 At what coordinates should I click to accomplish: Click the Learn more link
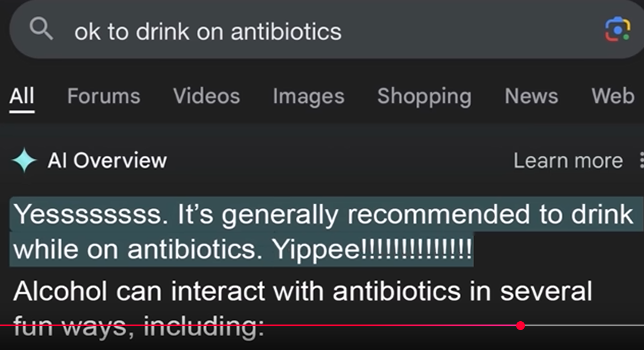click(x=568, y=161)
